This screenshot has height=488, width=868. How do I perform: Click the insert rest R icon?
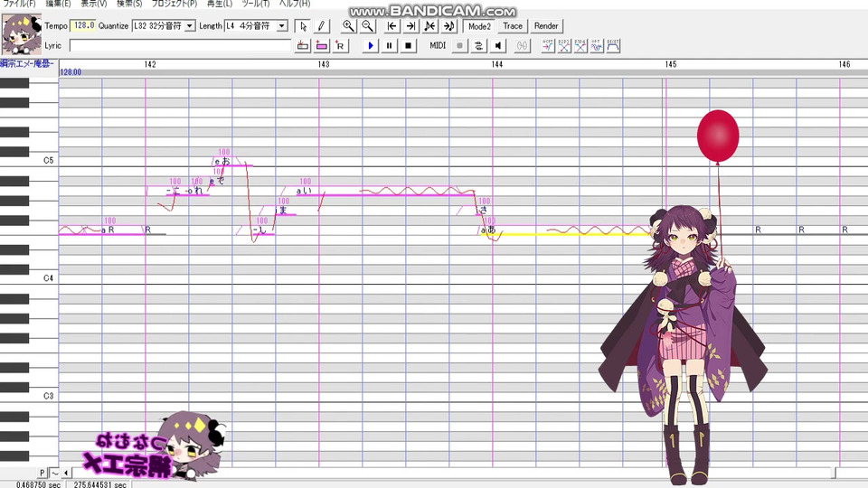pyautogui.click(x=340, y=46)
